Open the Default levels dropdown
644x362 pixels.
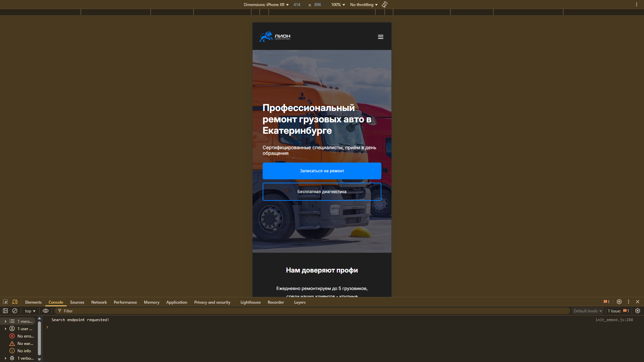(587, 311)
